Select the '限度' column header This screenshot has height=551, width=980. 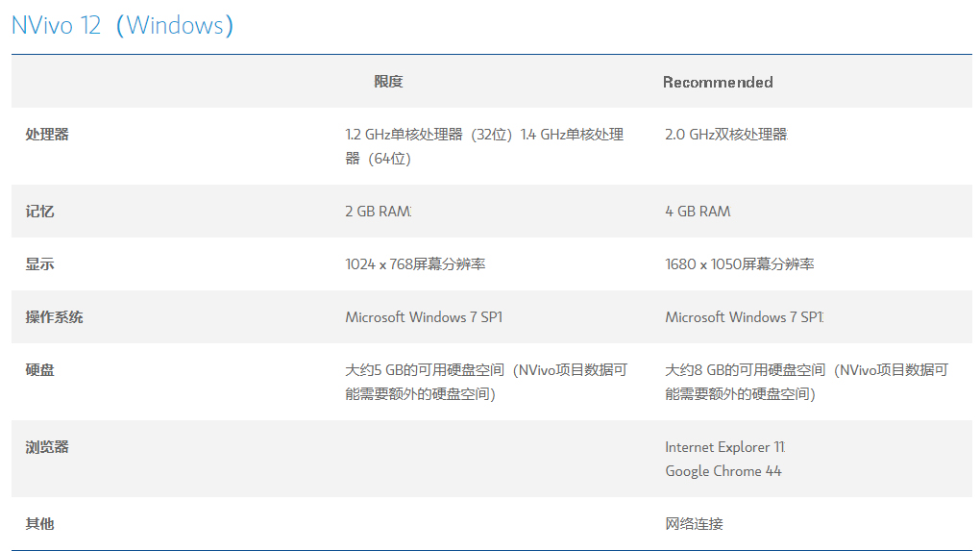(388, 82)
